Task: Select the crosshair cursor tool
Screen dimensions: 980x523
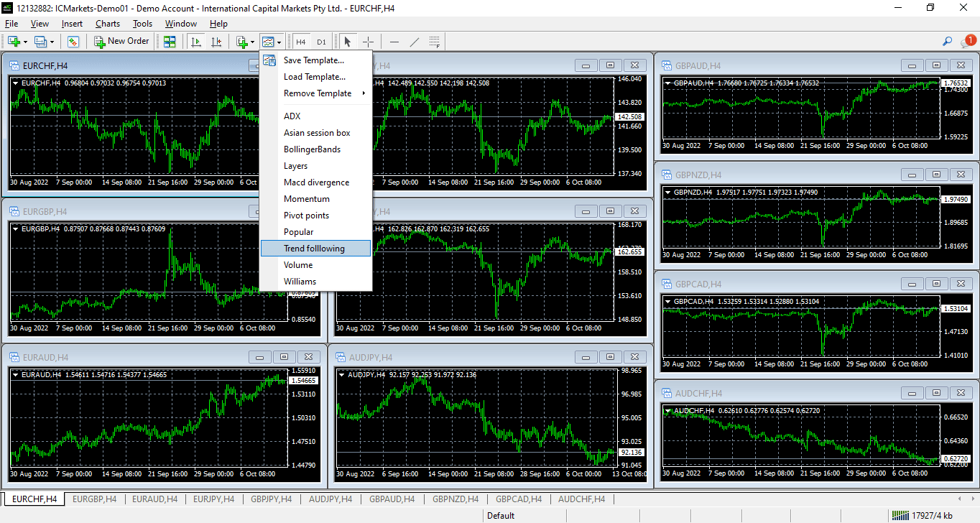Action: coord(368,42)
